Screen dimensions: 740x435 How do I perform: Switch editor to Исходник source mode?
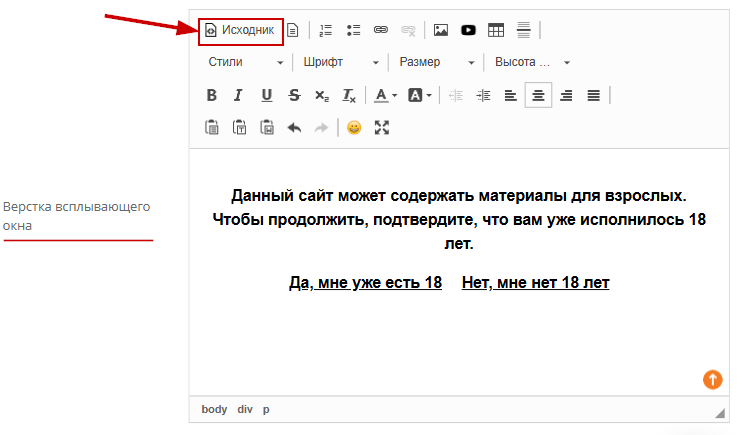pos(240,31)
